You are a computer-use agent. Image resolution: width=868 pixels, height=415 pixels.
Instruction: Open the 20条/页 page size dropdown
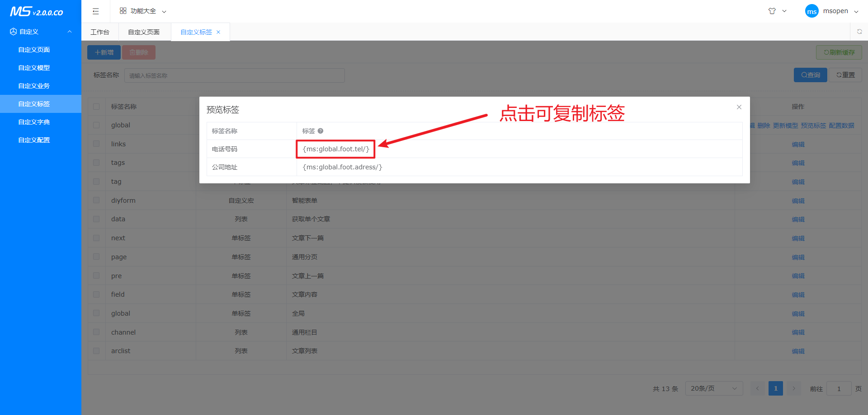coord(714,388)
